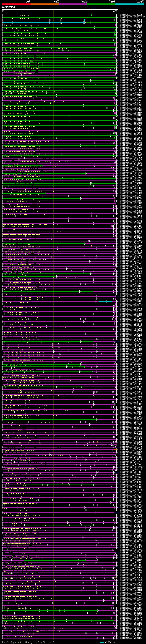Click UniRef100_Q9SK35 hit name

pos(131,105)
